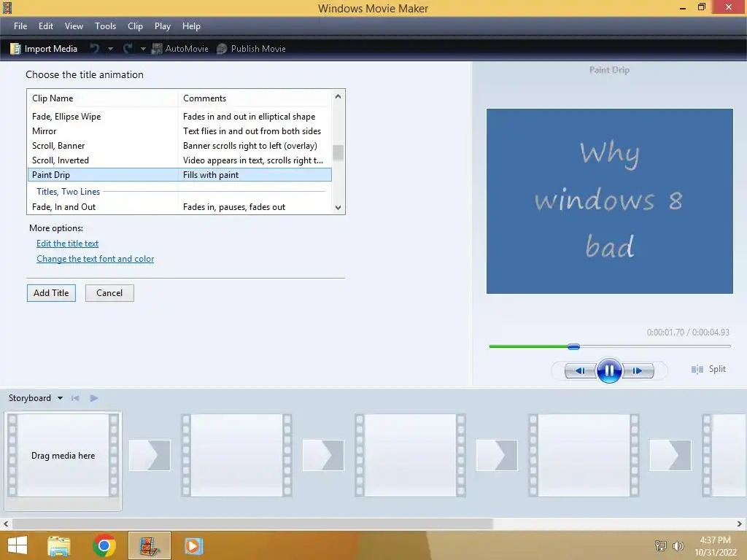Click the Add Title button
Viewport: 747px width, 560px height.
point(51,293)
